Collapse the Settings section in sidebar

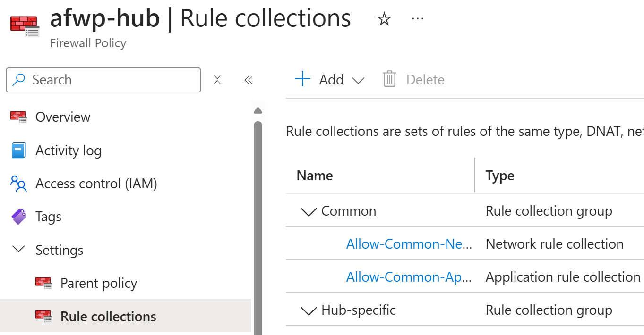(18, 249)
